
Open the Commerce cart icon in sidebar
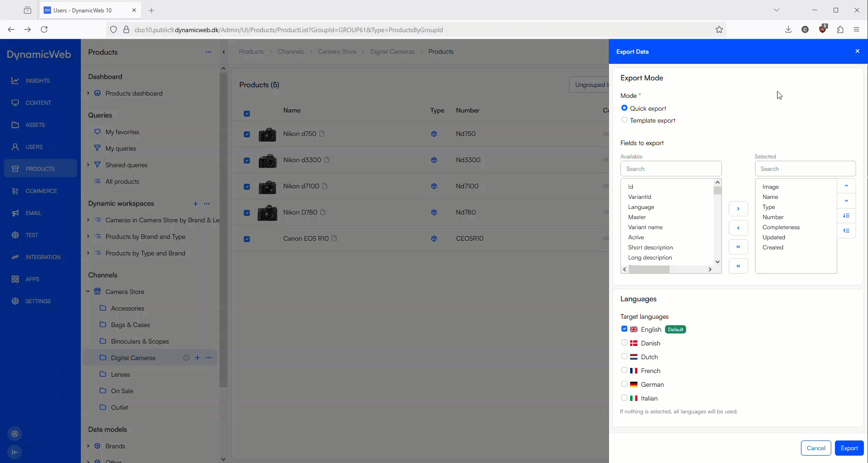tap(15, 191)
